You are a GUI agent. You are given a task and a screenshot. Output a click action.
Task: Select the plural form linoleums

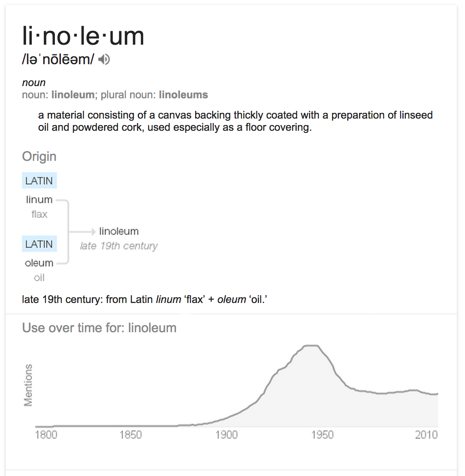point(183,95)
